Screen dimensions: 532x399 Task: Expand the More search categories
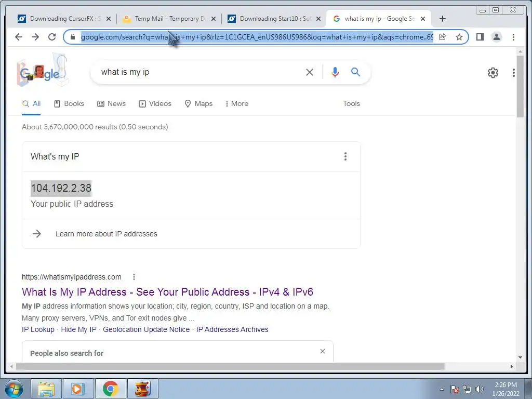click(x=236, y=104)
